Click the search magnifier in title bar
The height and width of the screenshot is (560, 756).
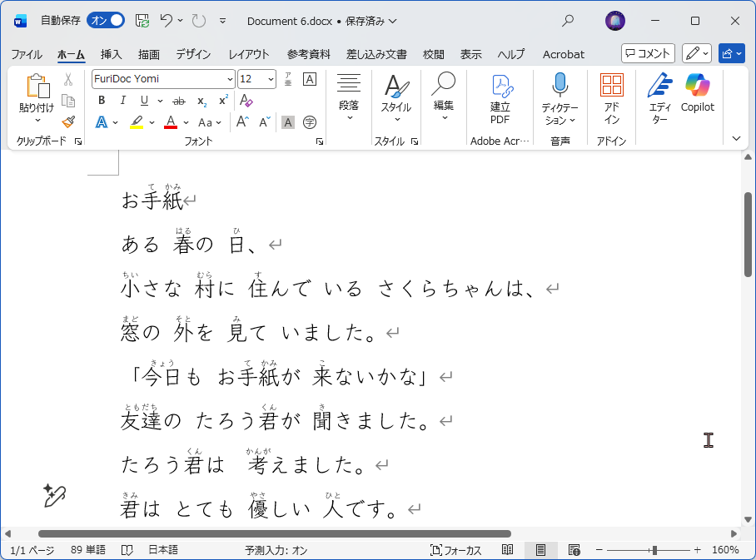tap(568, 21)
